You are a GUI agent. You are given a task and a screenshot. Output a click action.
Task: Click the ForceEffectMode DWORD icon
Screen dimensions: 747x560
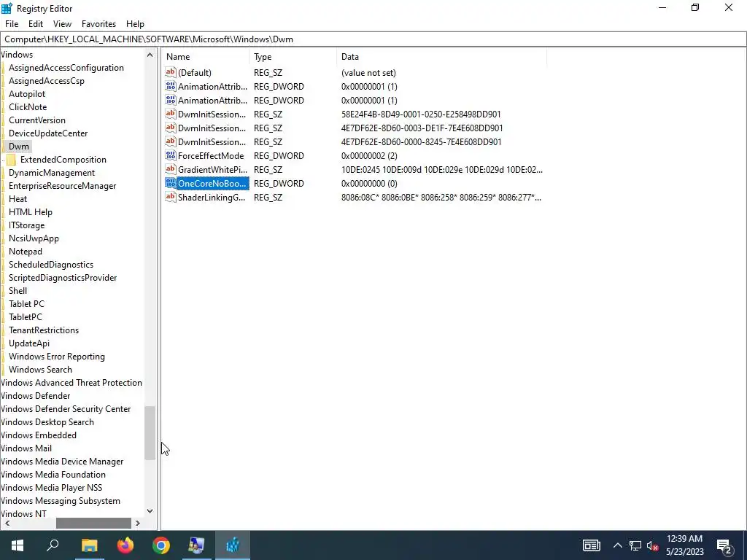171,155
